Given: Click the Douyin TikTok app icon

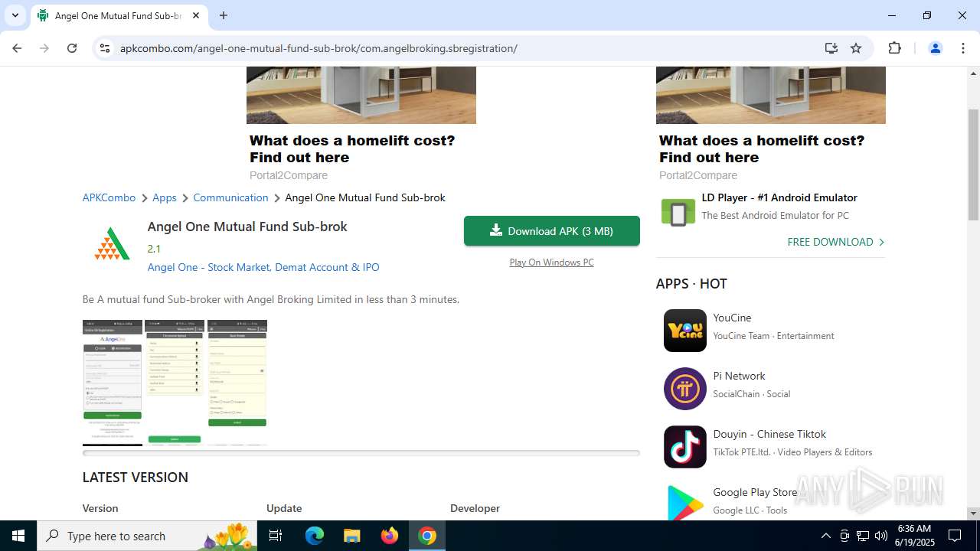Looking at the screenshot, I should pyautogui.click(x=685, y=447).
